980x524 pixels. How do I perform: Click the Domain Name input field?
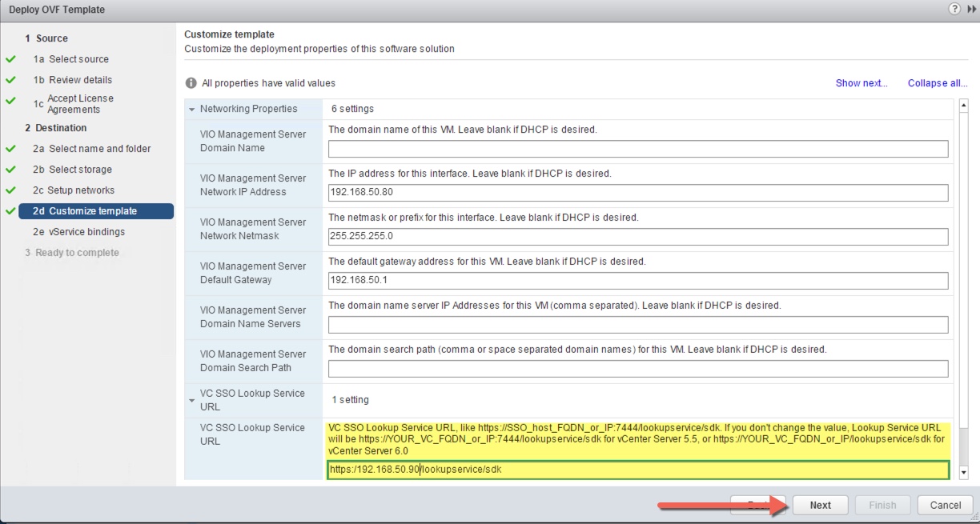click(637, 149)
